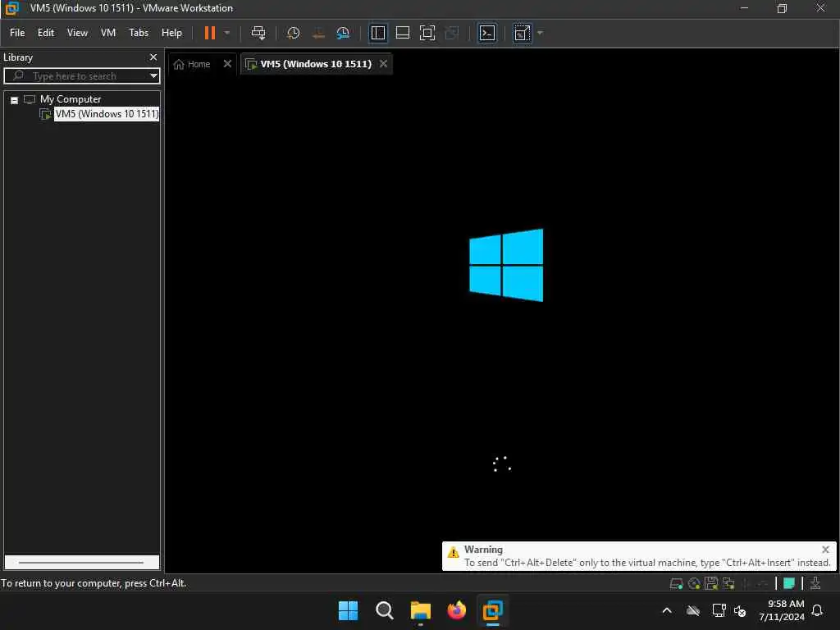Select VM5 (Windows 10 1511) in the library tree
The image size is (840, 630).
coord(107,114)
